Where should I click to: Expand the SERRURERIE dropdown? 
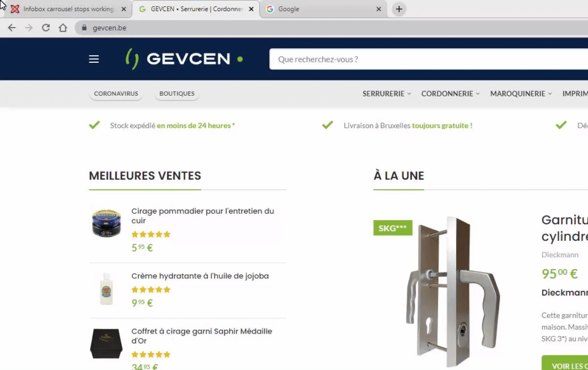[387, 93]
